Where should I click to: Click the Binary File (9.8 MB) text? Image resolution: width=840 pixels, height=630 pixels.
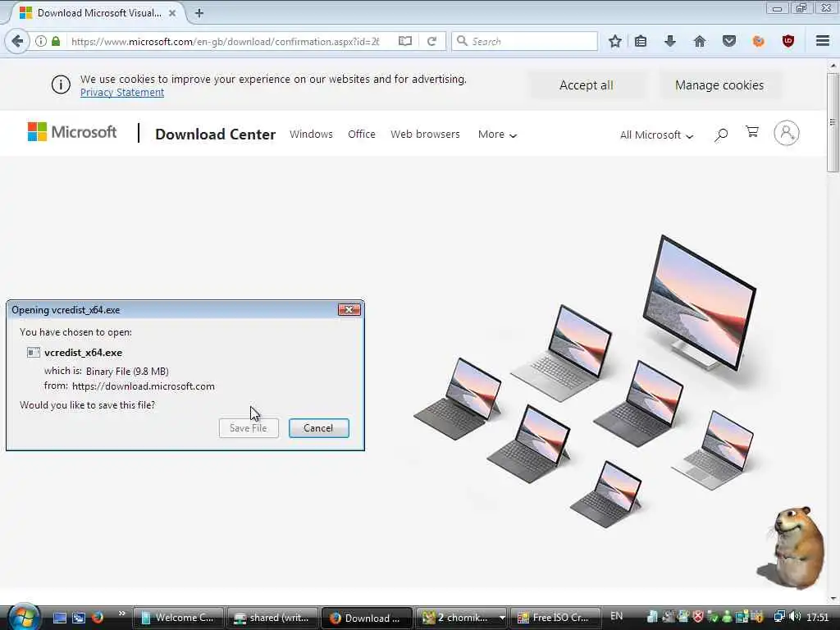(x=127, y=372)
